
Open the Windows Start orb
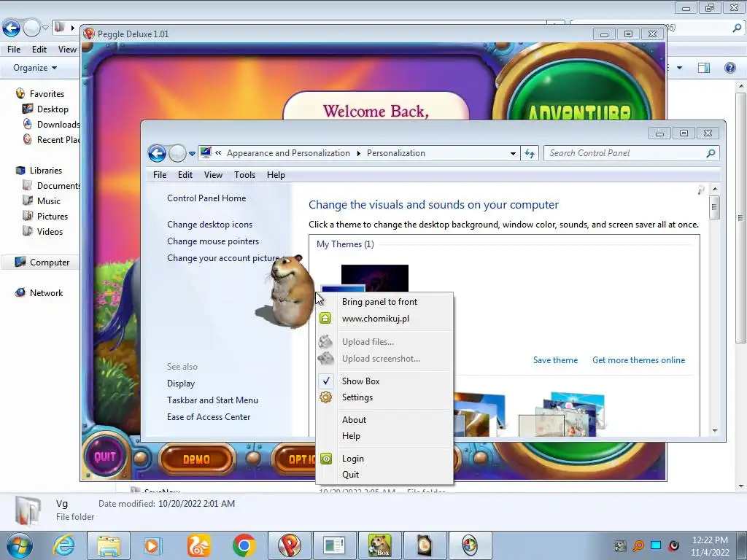20,545
